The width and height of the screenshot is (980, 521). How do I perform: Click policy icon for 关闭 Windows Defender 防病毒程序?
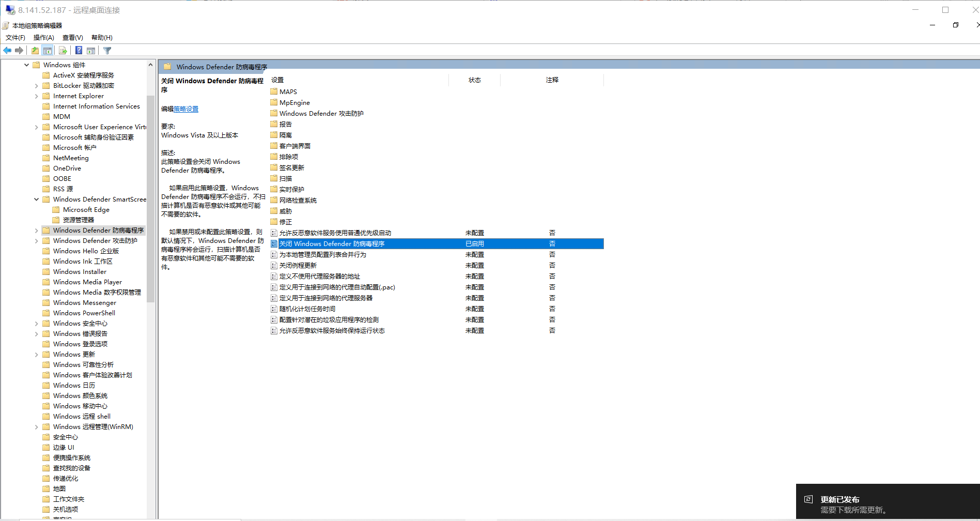(x=274, y=244)
